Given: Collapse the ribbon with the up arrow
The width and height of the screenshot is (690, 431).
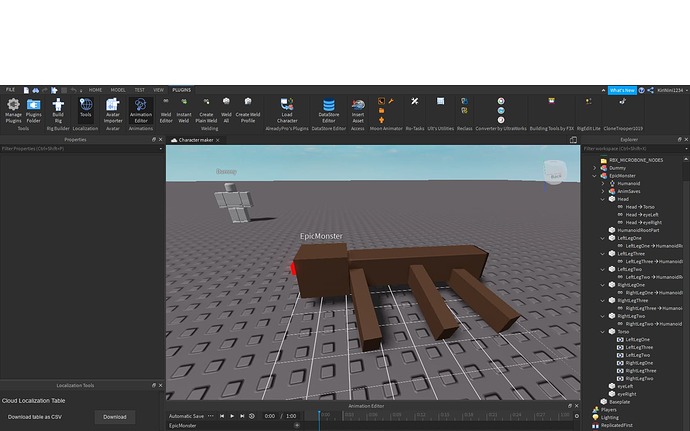Looking at the screenshot, I should 603,90.
